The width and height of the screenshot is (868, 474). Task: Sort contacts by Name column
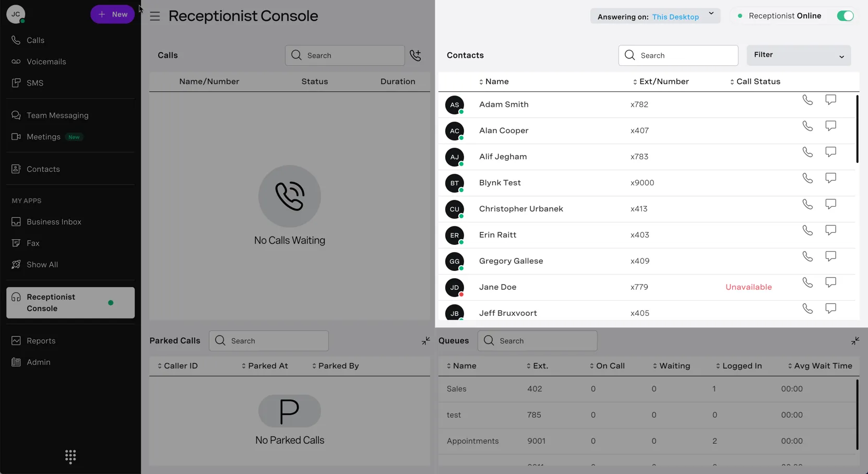[x=494, y=81]
